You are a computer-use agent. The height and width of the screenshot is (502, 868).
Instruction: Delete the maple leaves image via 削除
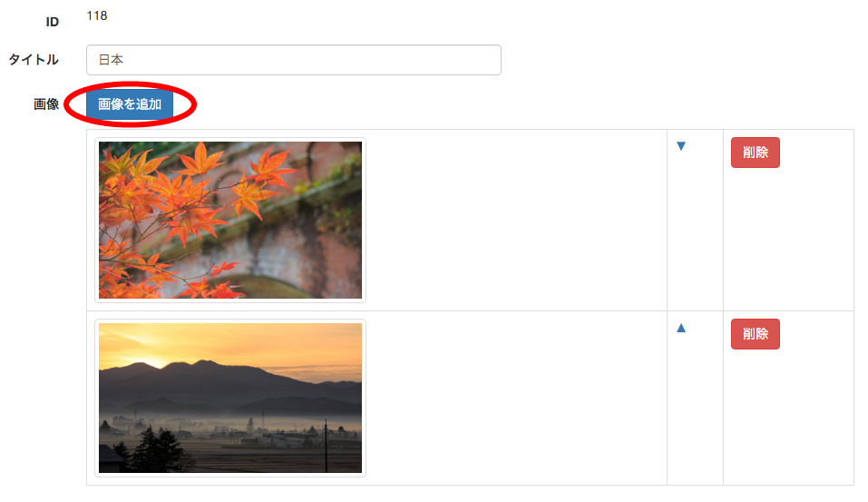(755, 153)
